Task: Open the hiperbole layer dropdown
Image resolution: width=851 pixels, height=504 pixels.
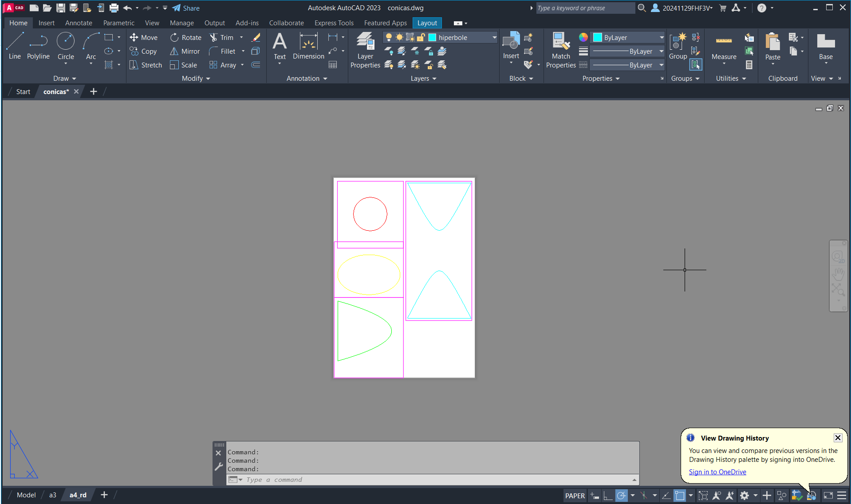Action: click(494, 38)
